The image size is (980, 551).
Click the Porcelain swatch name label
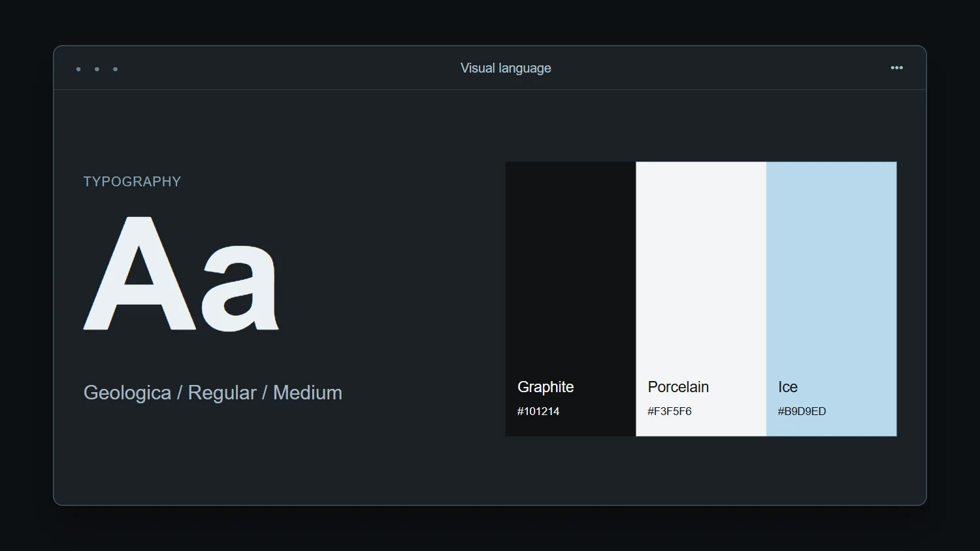[x=678, y=387]
